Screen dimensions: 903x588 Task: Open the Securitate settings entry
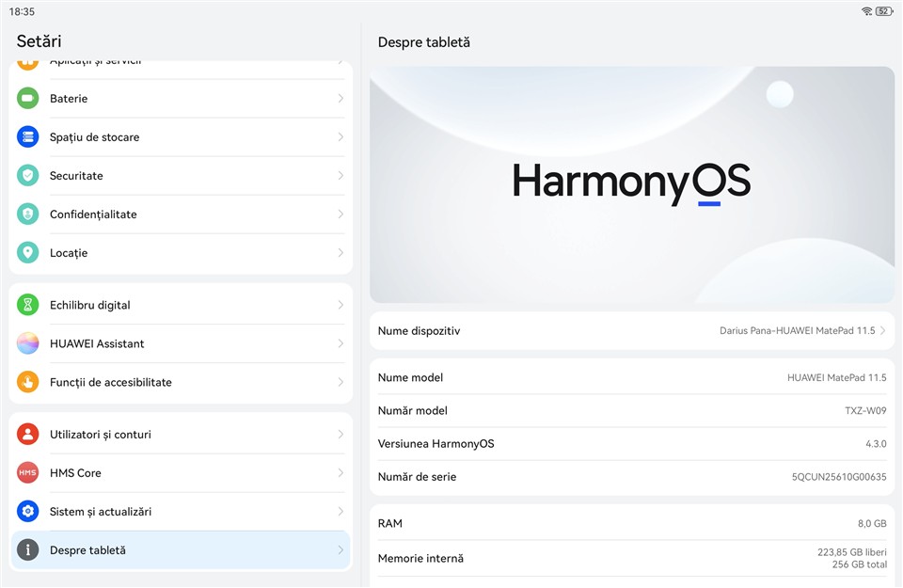(x=181, y=176)
